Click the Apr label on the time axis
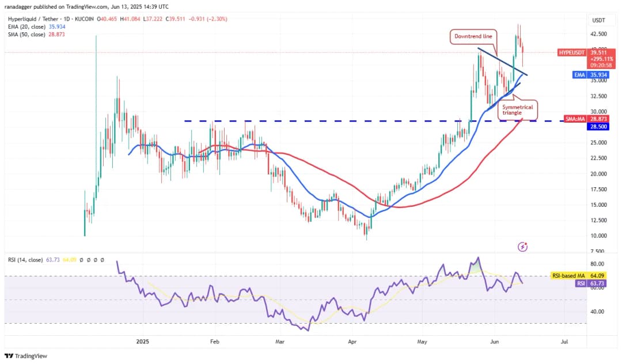The width and height of the screenshot is (622, 364). pos(352,342)
